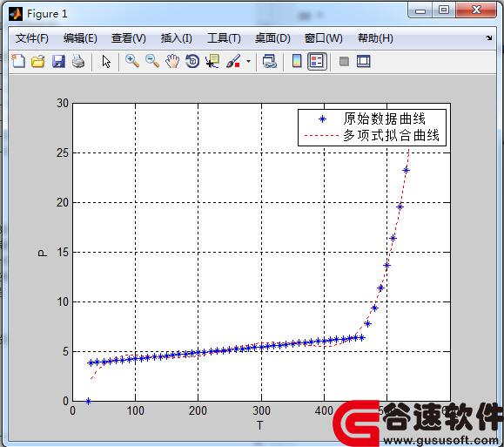
Task: Activate the Data Cursor tool
Action: tap(212, 61)
